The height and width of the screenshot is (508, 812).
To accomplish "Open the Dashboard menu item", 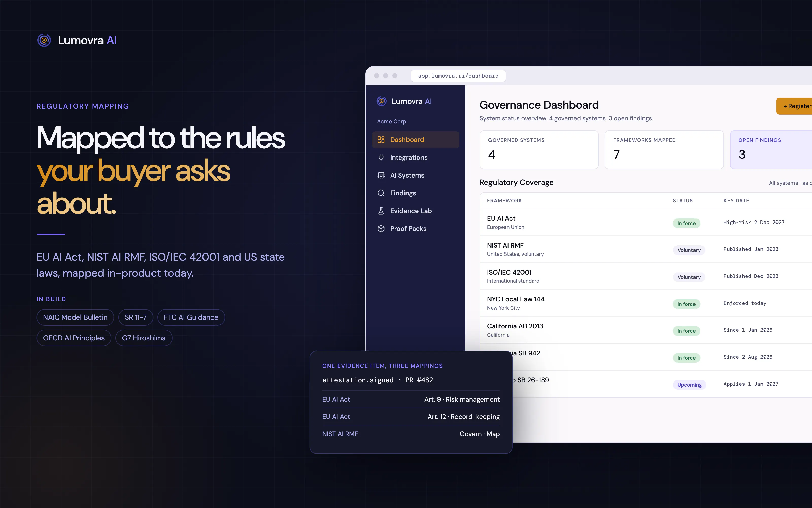I will 415,140.
